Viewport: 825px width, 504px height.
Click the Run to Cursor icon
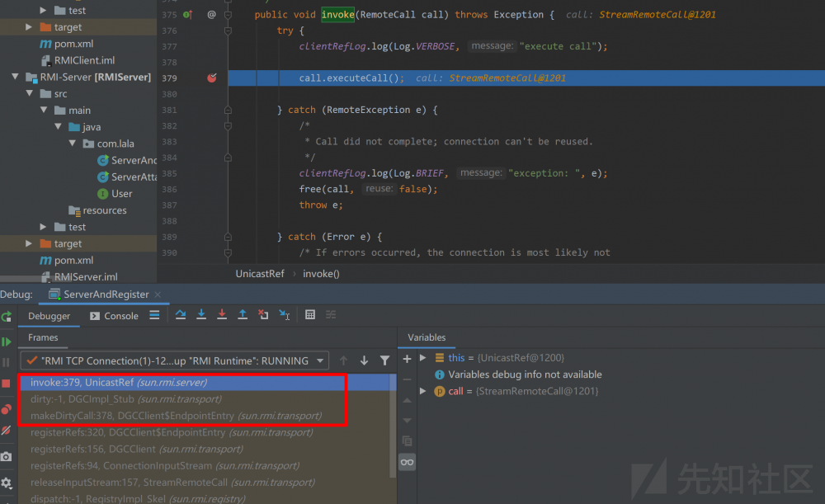pyautogui.click(x=284, y=315)
